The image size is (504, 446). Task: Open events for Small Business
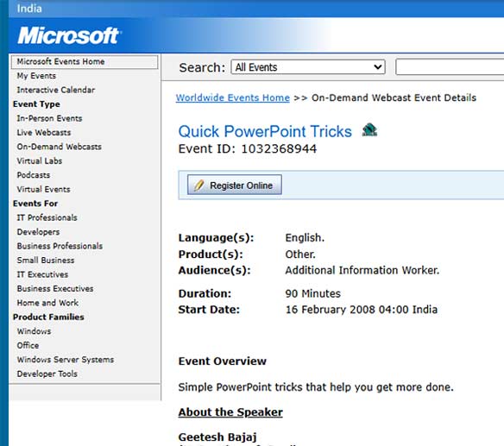click(x=46, y=261)
